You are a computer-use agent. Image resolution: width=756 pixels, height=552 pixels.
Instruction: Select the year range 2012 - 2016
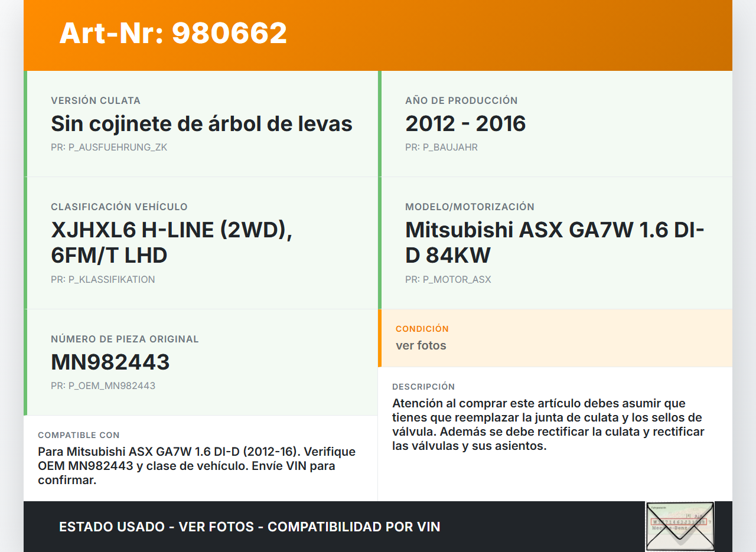465,123
